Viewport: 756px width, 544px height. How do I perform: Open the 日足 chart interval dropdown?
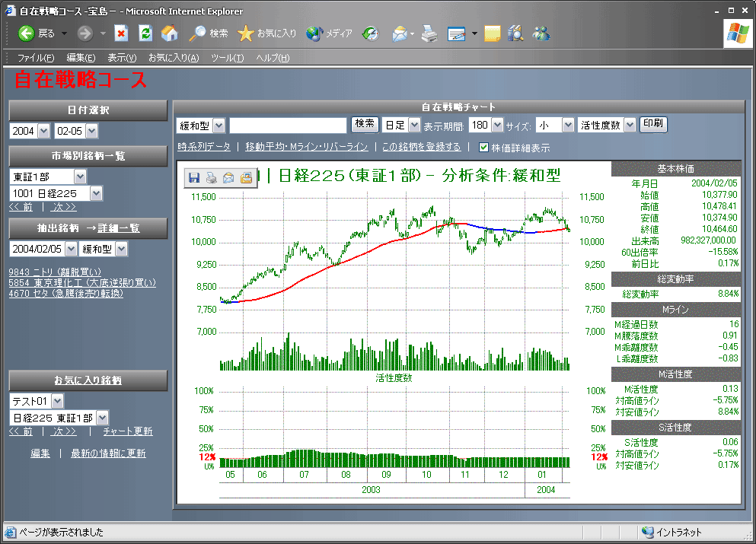(414, 126)
